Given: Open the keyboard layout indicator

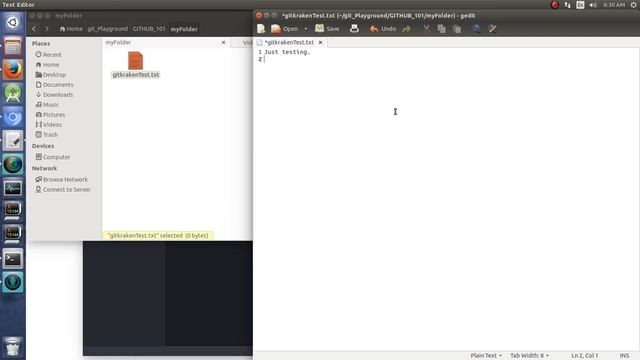Looking at the screenshot, I should (x=580, y=5).
